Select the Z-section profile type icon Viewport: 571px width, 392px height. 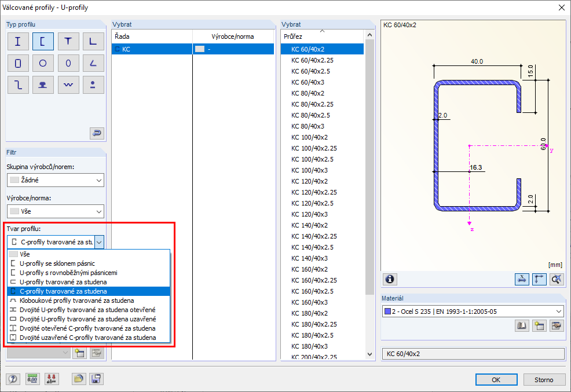18,85
